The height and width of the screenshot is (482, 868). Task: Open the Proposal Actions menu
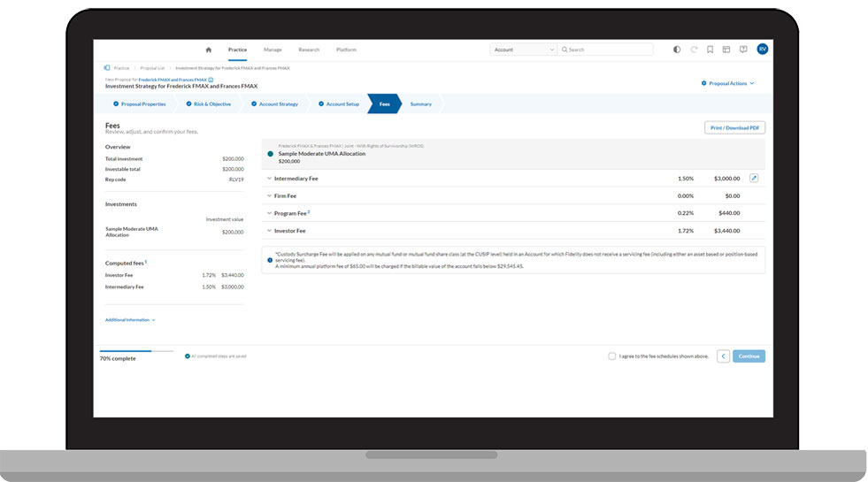728,83
